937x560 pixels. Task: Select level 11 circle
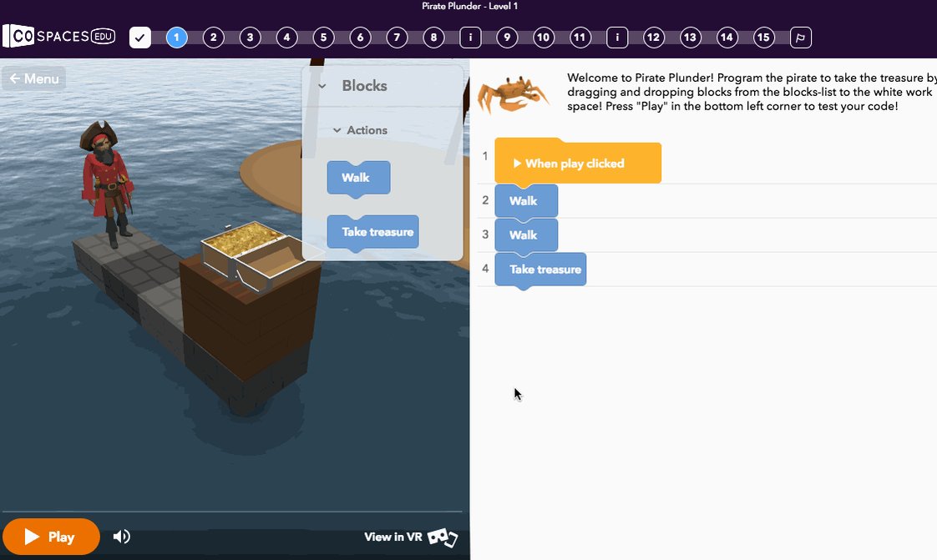[580, 38]
